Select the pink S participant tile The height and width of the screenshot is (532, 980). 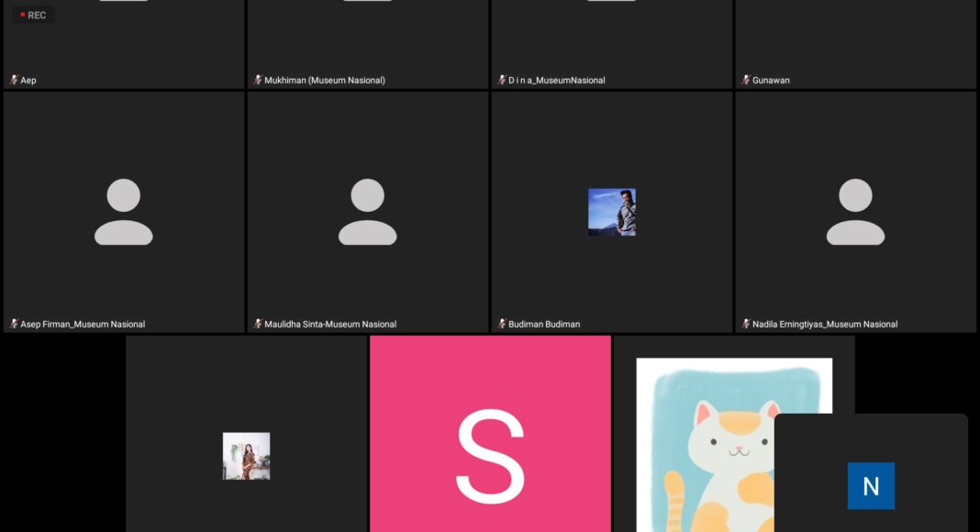coord(490,434)
